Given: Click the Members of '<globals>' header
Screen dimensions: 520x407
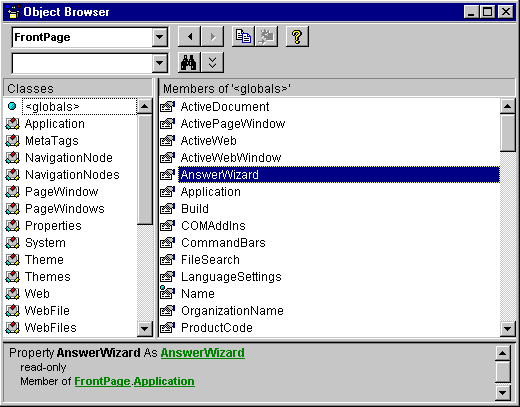Looking at the screenshot, I should (337, 89).
